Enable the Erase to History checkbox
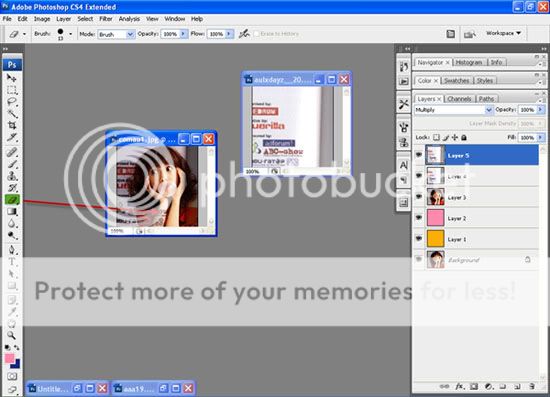The width and height of the screenshot is (550, 397). (256, 34)
